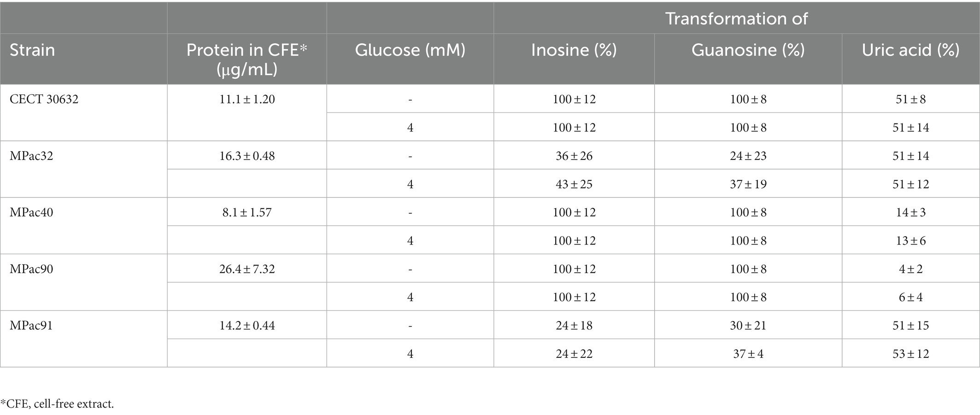The width and height of the screenshot is (980, 415).
Task: Click the Inosine (%) header cell
Action: (x=574, y=50)
